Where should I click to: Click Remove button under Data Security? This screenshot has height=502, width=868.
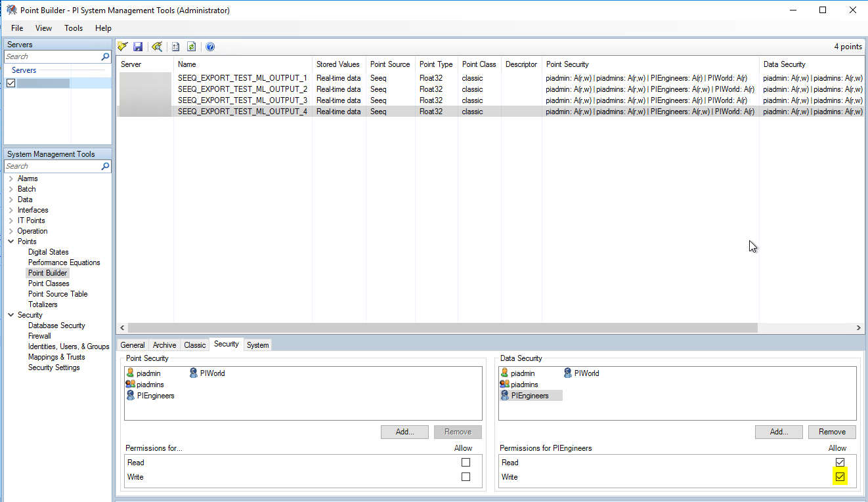(831, 432)
